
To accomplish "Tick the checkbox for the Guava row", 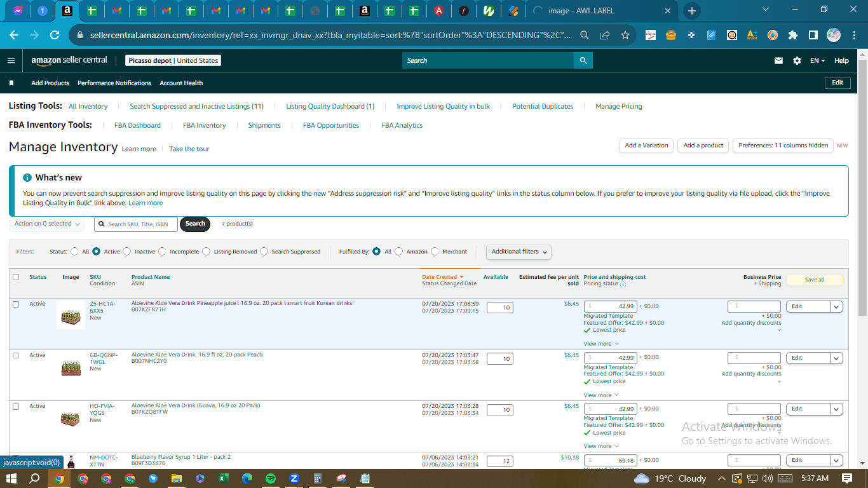I will click(x=16, y=407).
